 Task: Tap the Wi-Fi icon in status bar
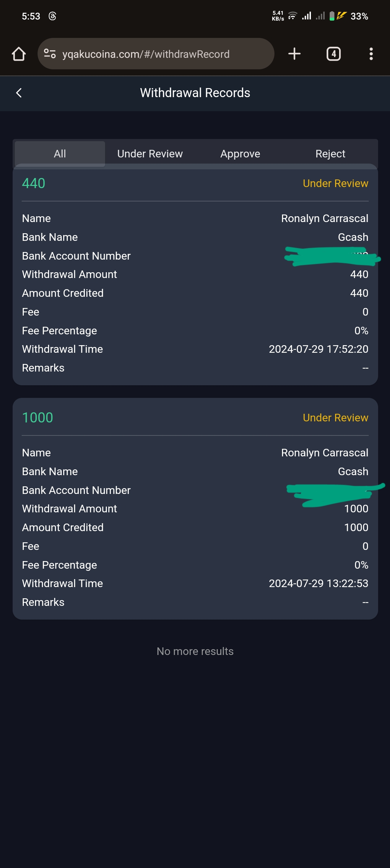tap(292, 16)
